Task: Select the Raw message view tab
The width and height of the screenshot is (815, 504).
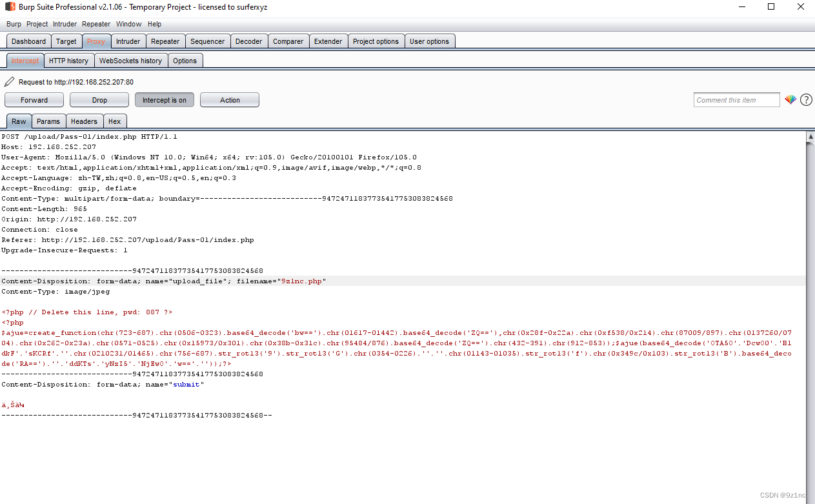Action: pyautogui.click(x=19, y=121)
